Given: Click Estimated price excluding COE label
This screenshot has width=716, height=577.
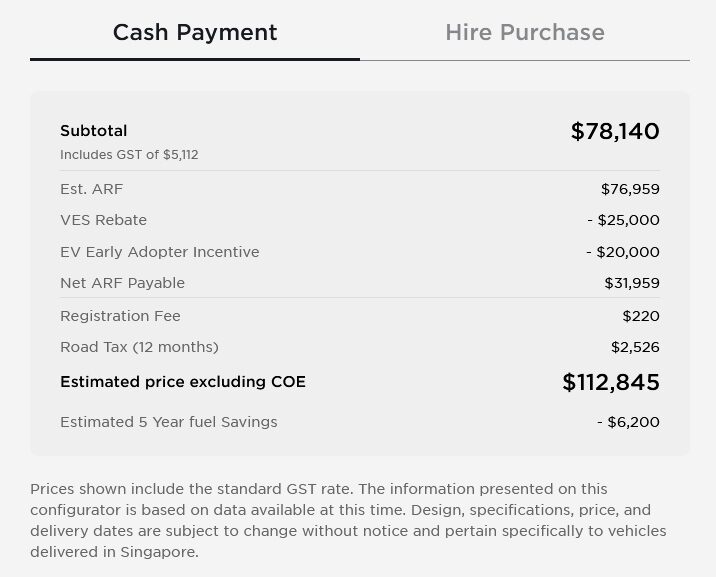Looking at the screenshot, I should (183, 382).
